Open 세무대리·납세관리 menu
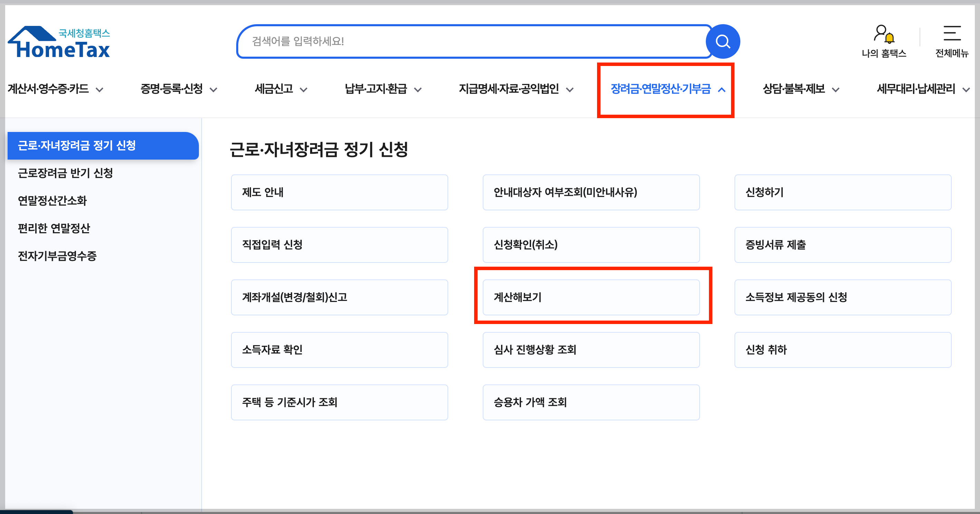The image size is (980, 514). coord(916,89)
